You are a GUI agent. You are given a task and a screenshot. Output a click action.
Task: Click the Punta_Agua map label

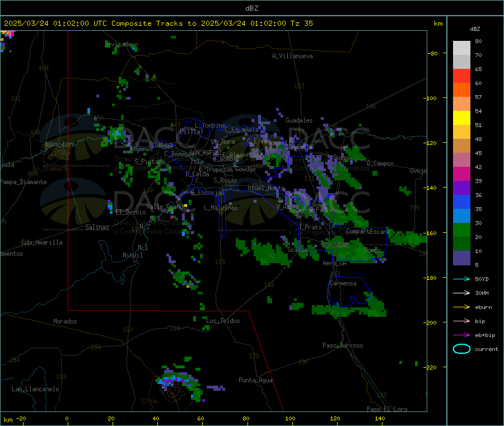[x=255, y=380]
